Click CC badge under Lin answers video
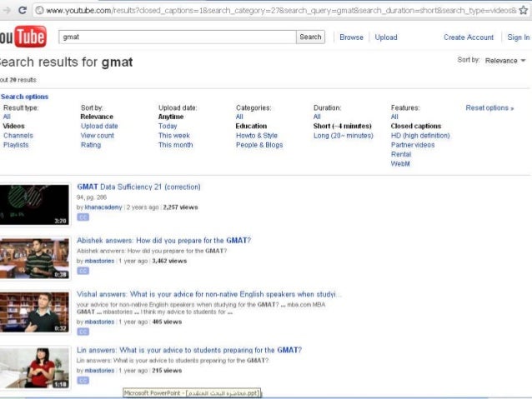532x399 pixels. (x=83, y=381)
